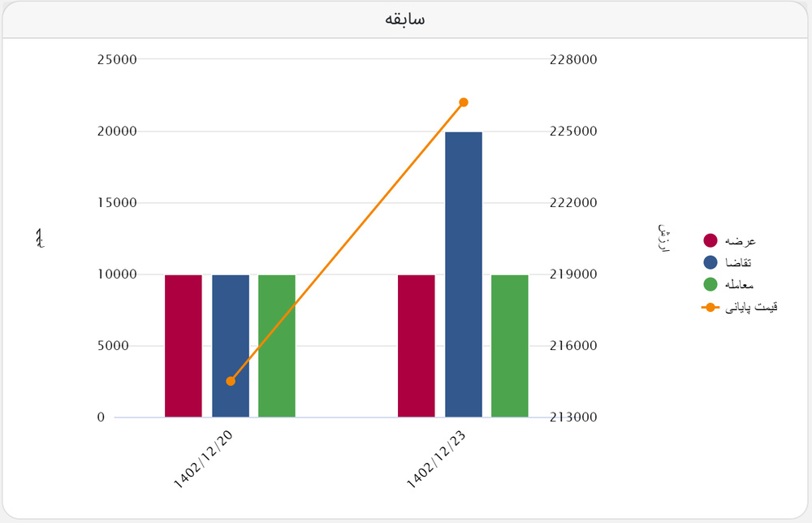Select the green bar for 1402/12/23
The height and width of the screenshot is (523, 812).
tap(510, 346)
